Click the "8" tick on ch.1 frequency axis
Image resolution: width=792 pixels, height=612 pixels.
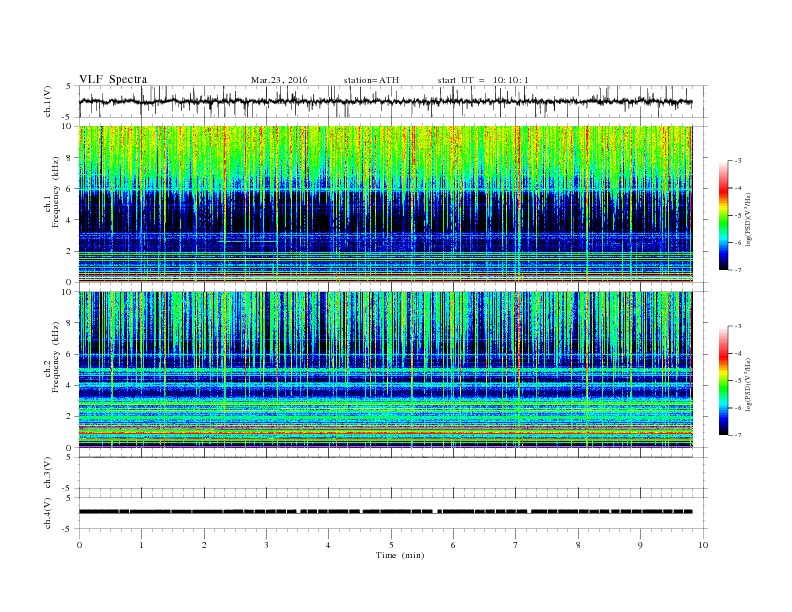(70, 158)
